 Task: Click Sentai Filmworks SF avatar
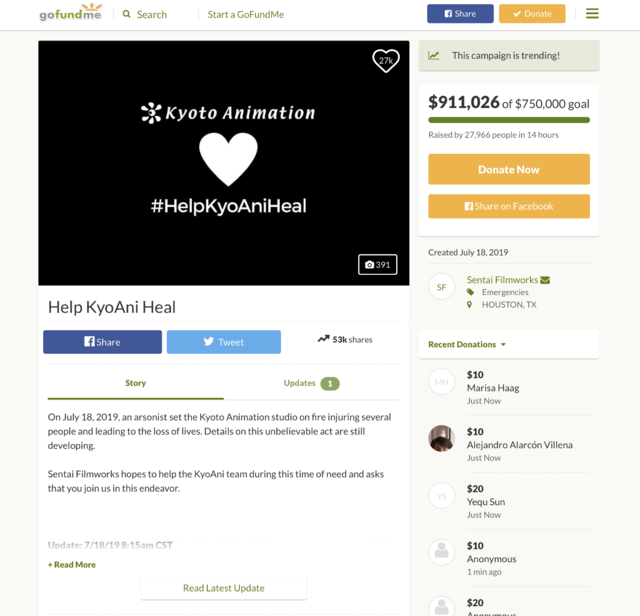click(441, 287)
